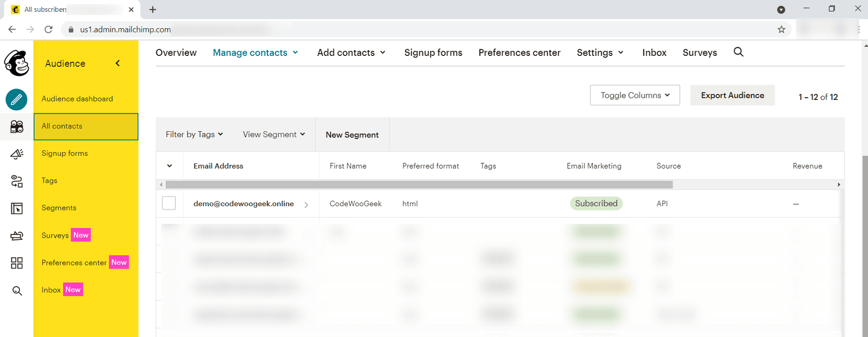Open the Surveys tab in top navigation
Viewport: 868px width, 337px height.
click(700, 53)
